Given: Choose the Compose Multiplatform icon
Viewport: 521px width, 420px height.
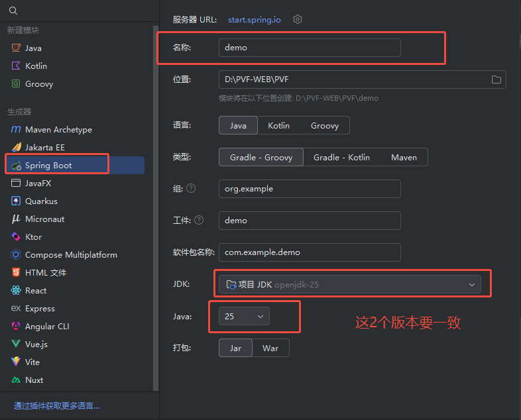Looking at the screenshot, I should (x=16, y=254).
